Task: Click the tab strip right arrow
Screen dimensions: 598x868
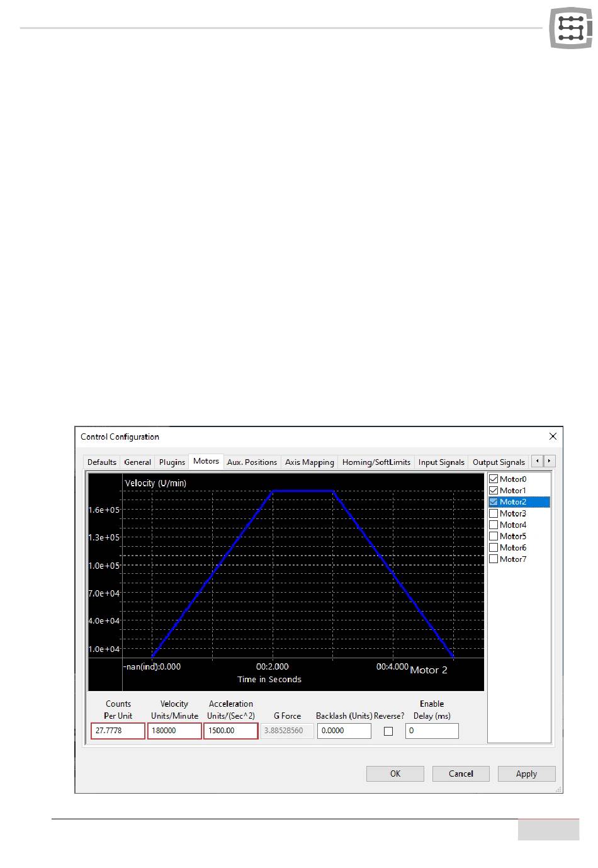Action: (x=549, y=461)
